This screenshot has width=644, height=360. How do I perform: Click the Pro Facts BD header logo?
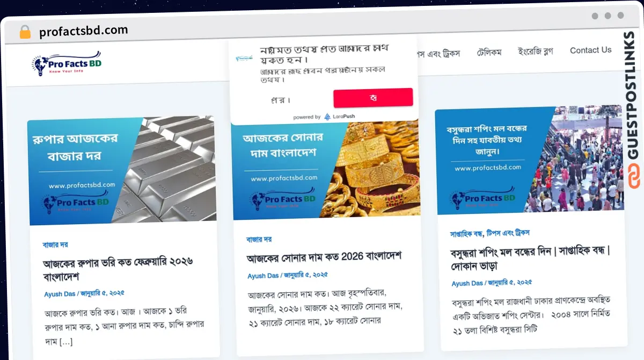tap(66, 63)
